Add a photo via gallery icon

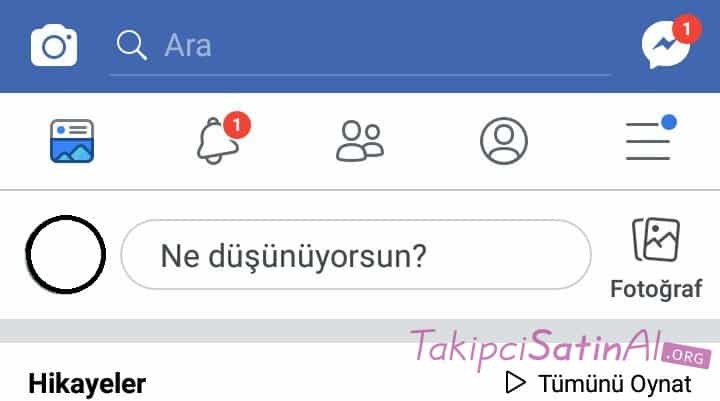coord(656,239)
